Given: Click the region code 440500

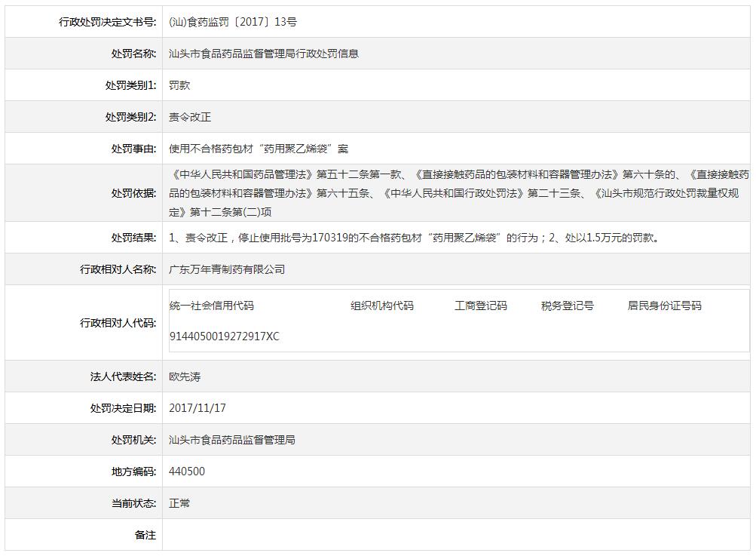Looking at the screenshot, I should 187,472.
